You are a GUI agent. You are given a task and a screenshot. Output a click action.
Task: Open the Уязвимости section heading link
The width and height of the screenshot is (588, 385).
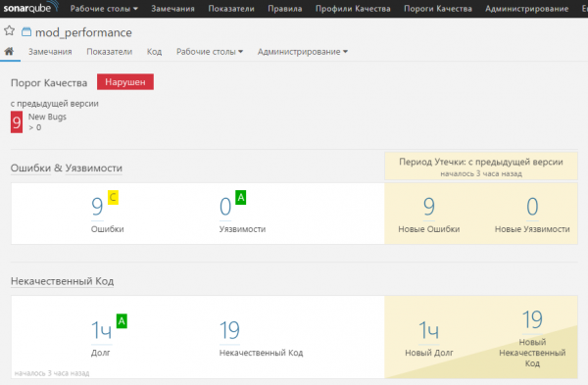coord(94,168)
